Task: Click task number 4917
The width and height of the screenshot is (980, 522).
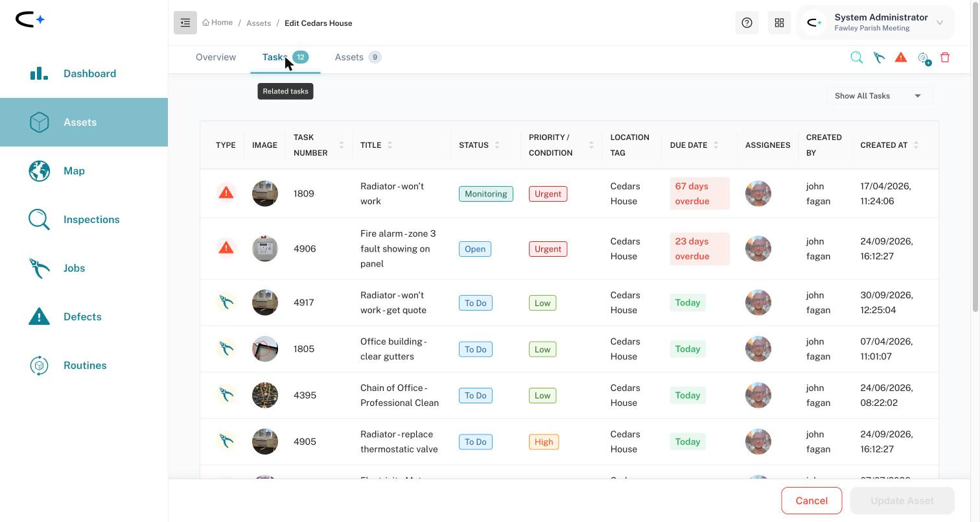Action: pyautogui.click(x=303, y=302)
